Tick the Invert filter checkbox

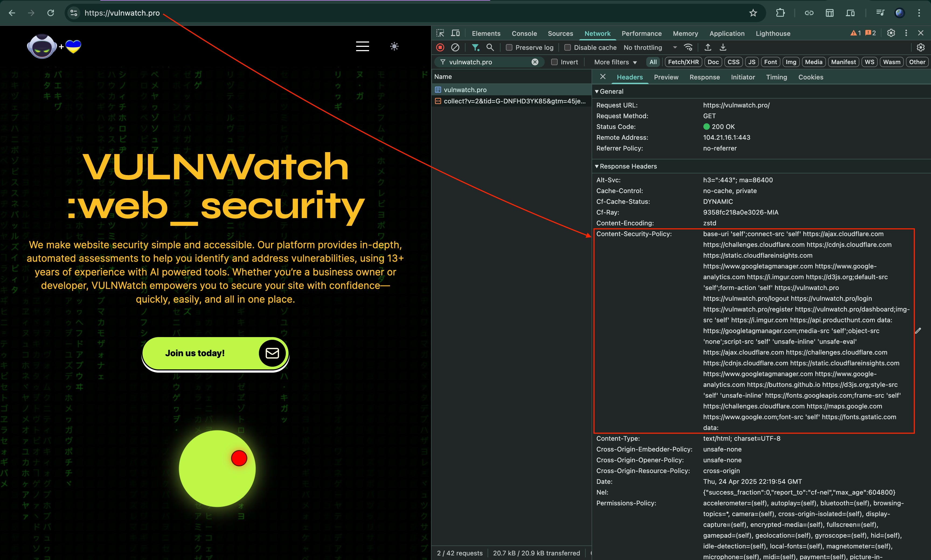(x=554, y=62)
